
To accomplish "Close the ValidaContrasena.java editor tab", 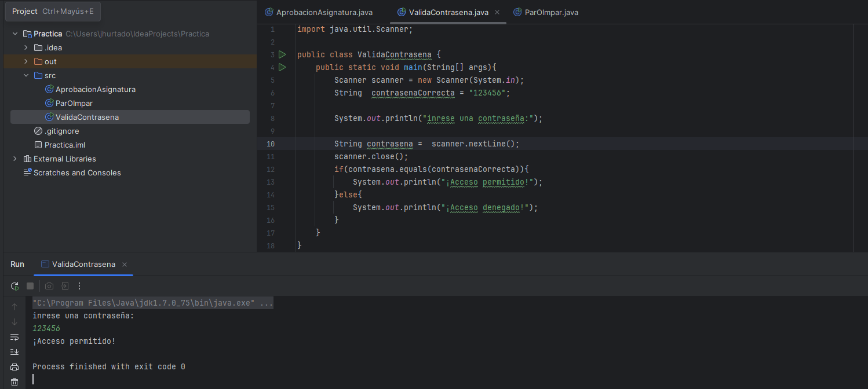I will coord(497,12).
